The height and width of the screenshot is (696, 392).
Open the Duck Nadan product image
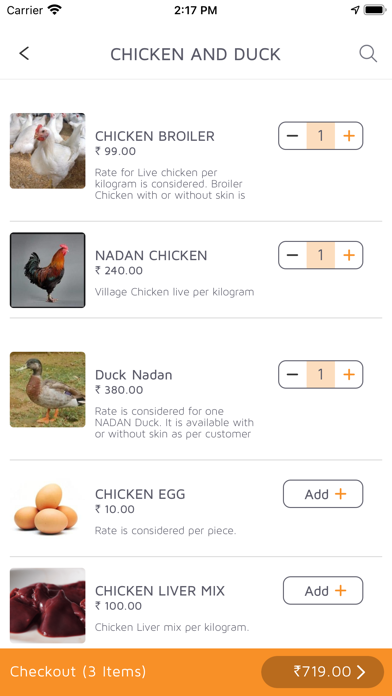point(48,390)
